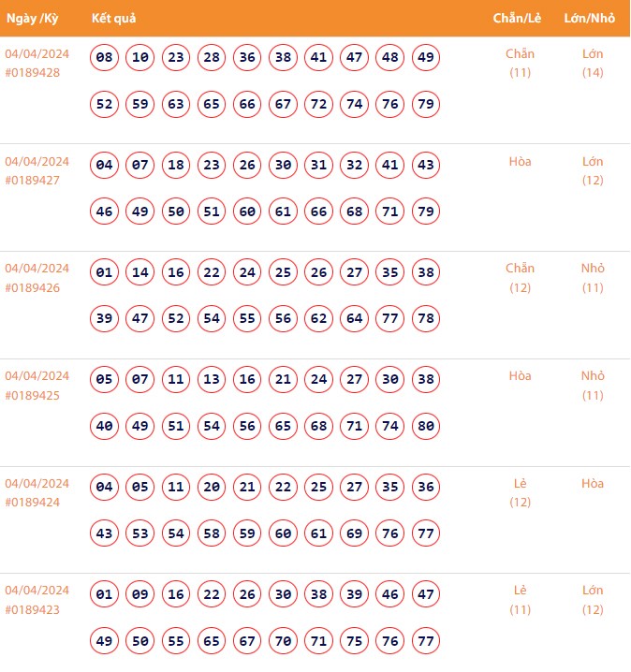
Task: Open draw ID #0189425
Action: (33, 395)
